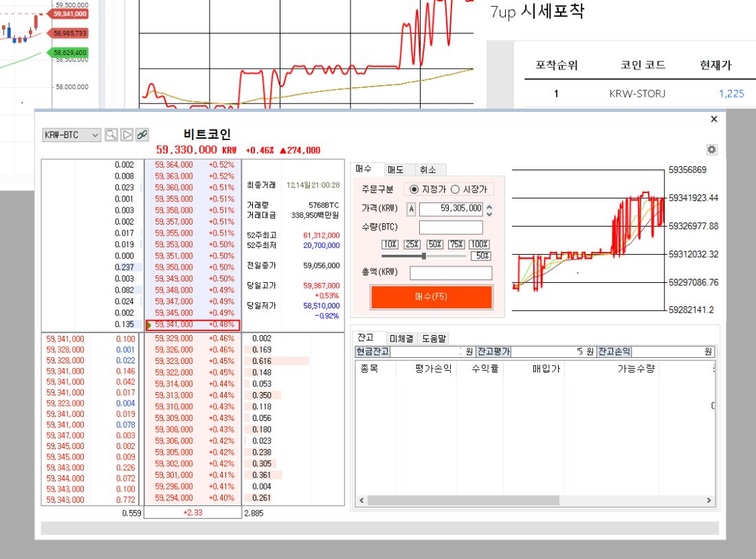
Task: Decrease price using the down stepper arrow
Action: pos(489,212)
